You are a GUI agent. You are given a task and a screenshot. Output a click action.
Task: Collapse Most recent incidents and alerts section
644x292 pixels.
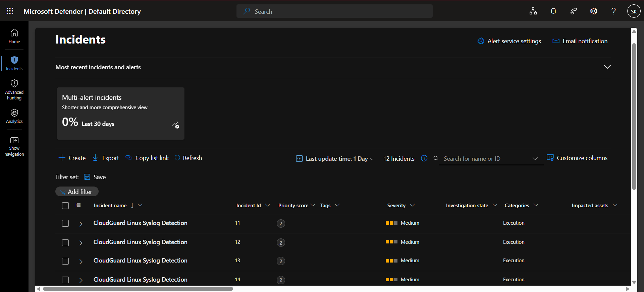[607, 67]
